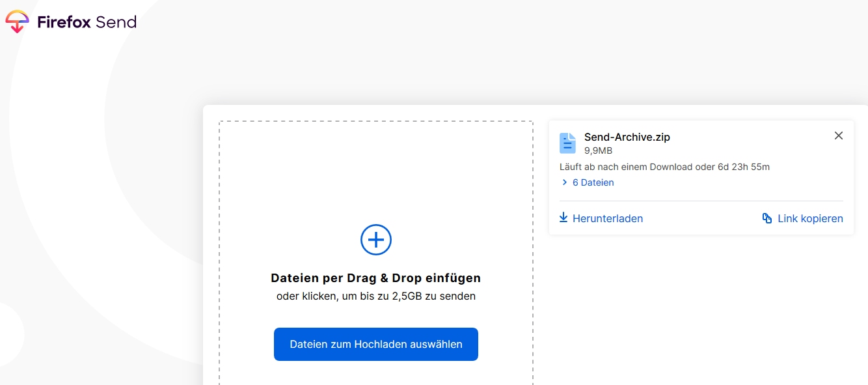Copy the share link with Link kopieren

tap(803, 218)
